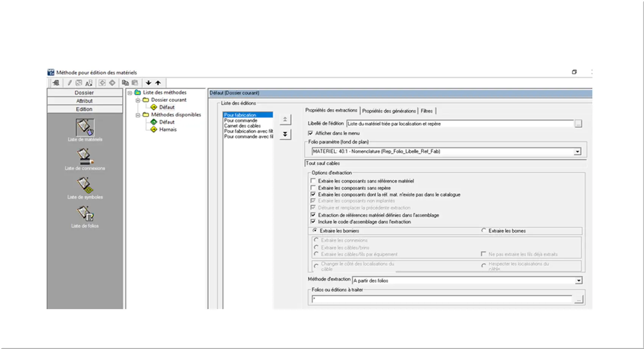Click the black down arrow toolbar icon
Image resolution: width=644 pixels, height=349 pixels.
pos(148,83)
